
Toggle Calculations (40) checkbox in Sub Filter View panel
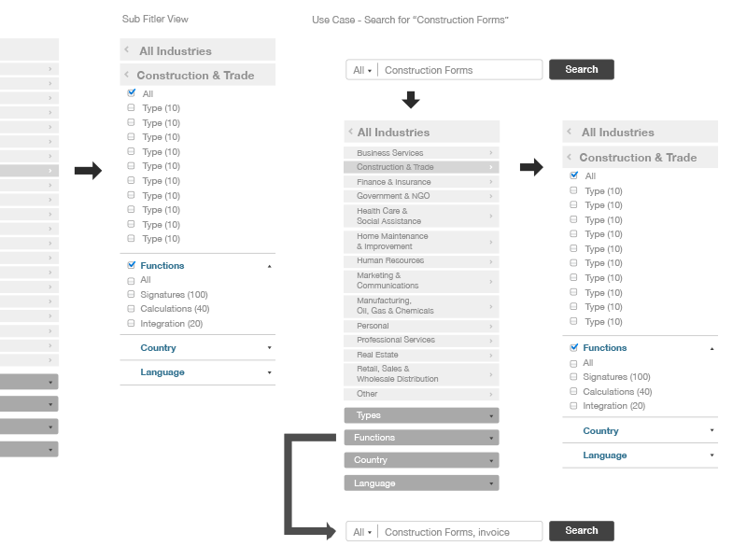[132, 309]
